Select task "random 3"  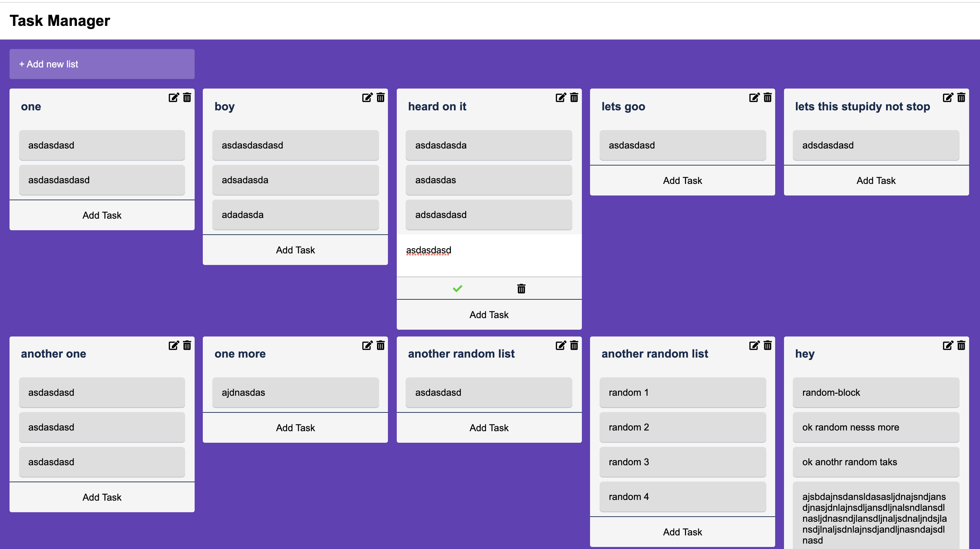(683, 462)
